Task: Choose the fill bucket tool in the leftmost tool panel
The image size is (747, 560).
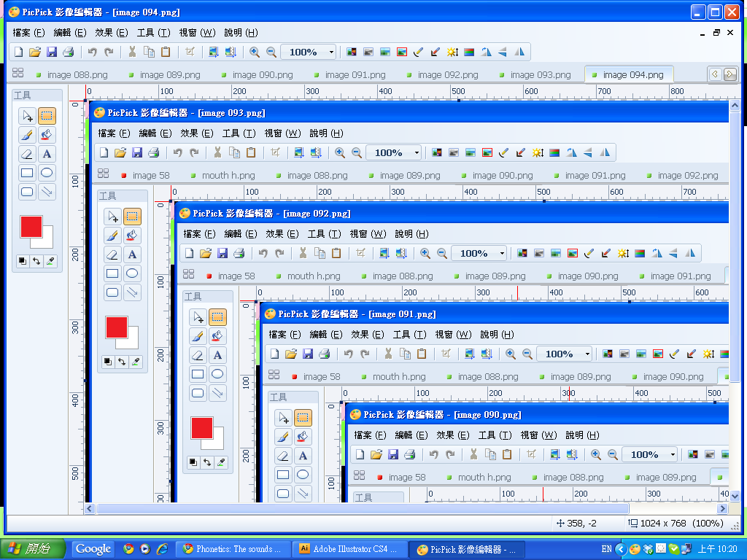Action: (x=47, y=135)
